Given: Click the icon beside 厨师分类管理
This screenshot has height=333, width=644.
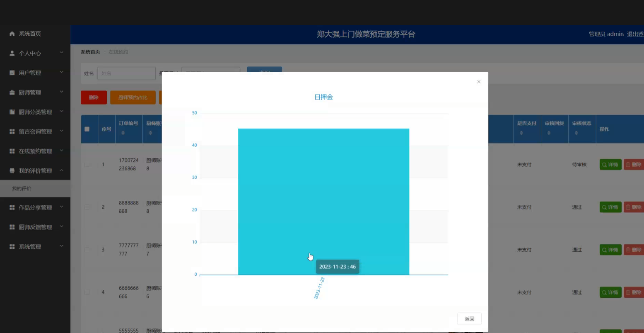Looking at the screenshot, I should [12, 112].
